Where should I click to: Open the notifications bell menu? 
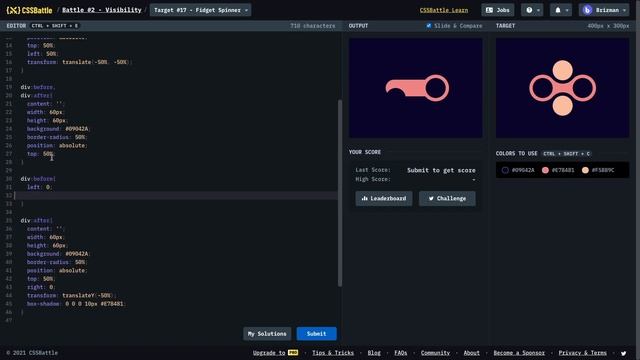point(561,10)
